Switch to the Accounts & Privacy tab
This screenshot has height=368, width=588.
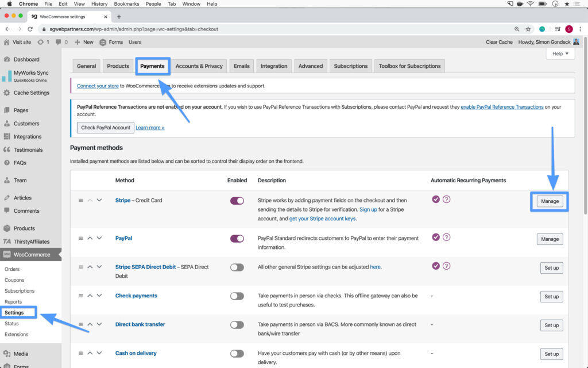pos(199,66)
